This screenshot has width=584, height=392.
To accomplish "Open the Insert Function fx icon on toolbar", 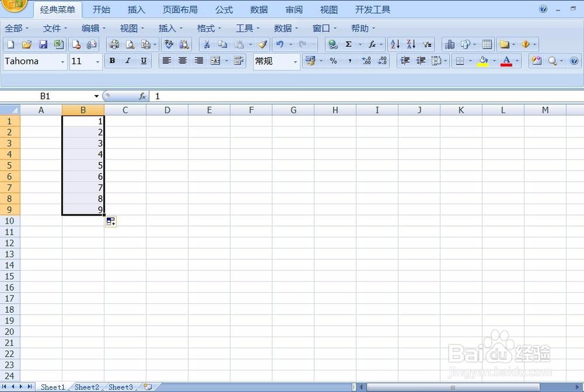I will tap(373, 43).
